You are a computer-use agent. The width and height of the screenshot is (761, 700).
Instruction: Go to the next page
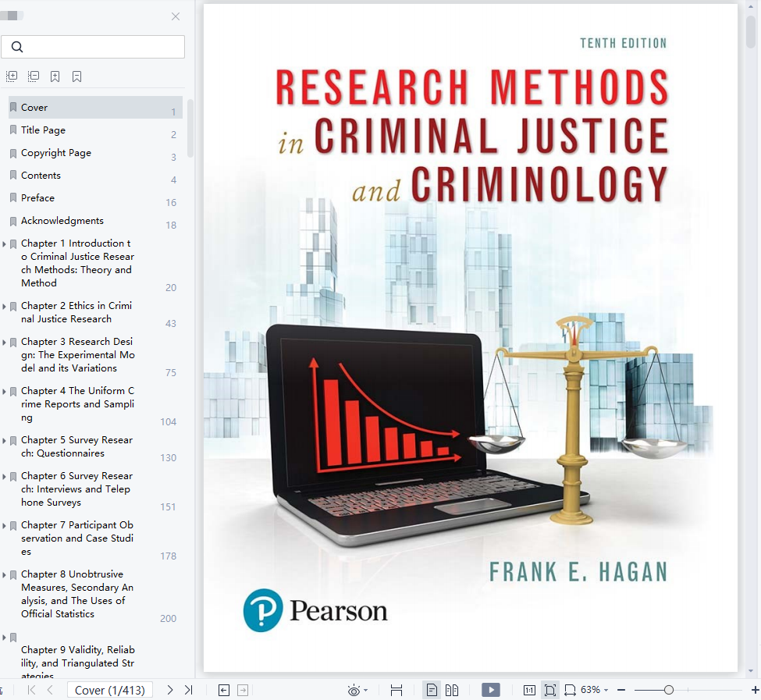pyautogui.click(x=170, y=690)
